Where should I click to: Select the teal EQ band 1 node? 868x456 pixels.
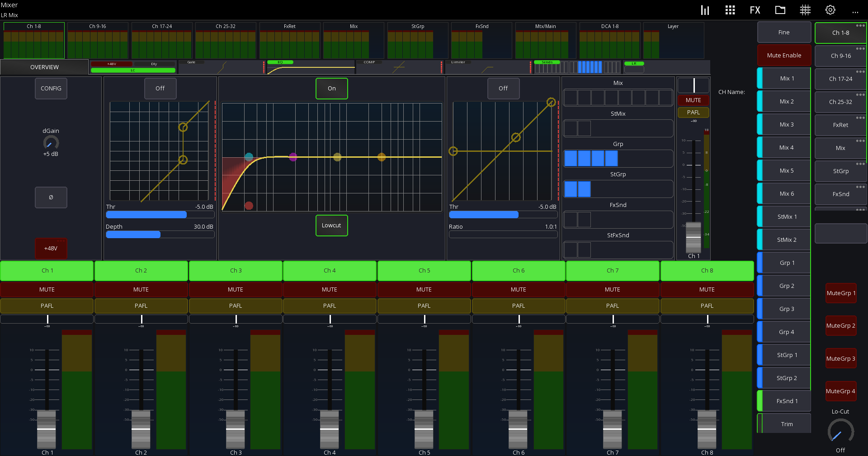coord(249,157)
